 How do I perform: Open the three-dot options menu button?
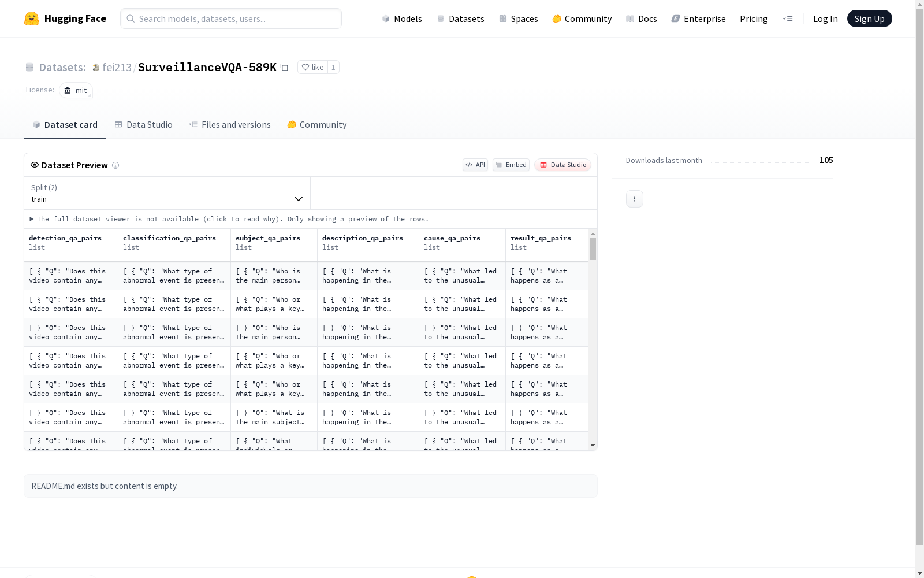click(x=635, y=199)
